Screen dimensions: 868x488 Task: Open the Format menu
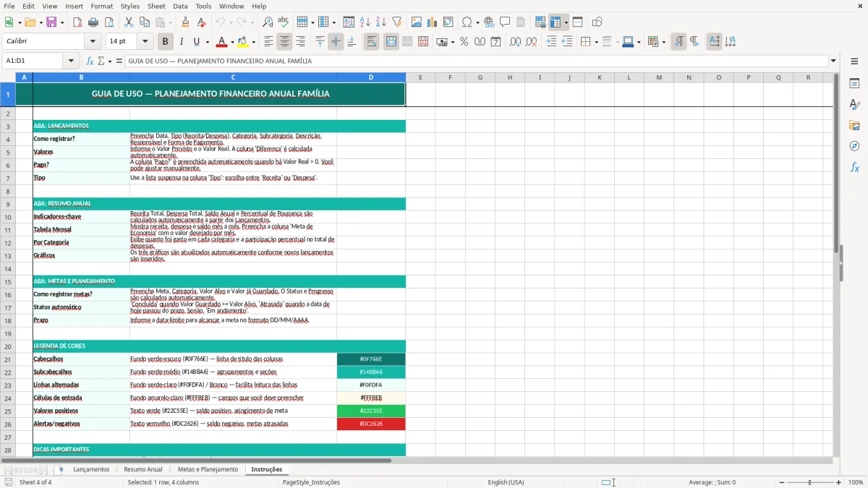point(101,6)
